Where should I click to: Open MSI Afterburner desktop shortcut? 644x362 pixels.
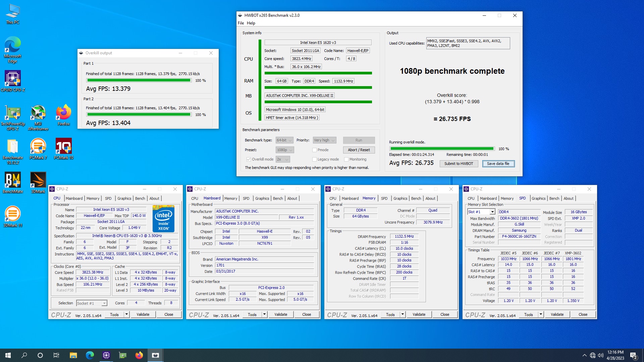pos(38,117)
